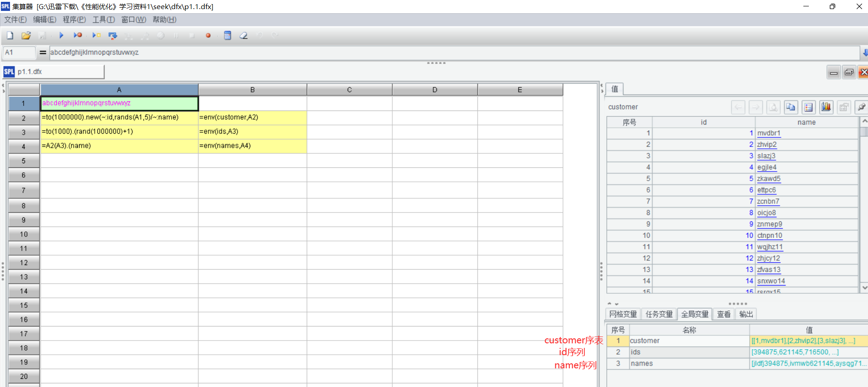Select the 值 tab in the right panel
868x387 pixels.
(614, 89)
